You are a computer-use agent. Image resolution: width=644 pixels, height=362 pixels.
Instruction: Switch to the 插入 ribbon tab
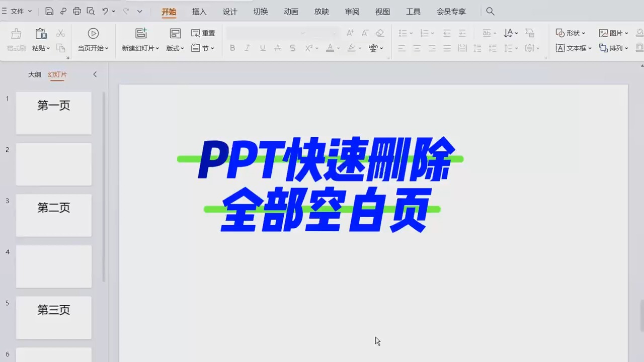[199, 11]
